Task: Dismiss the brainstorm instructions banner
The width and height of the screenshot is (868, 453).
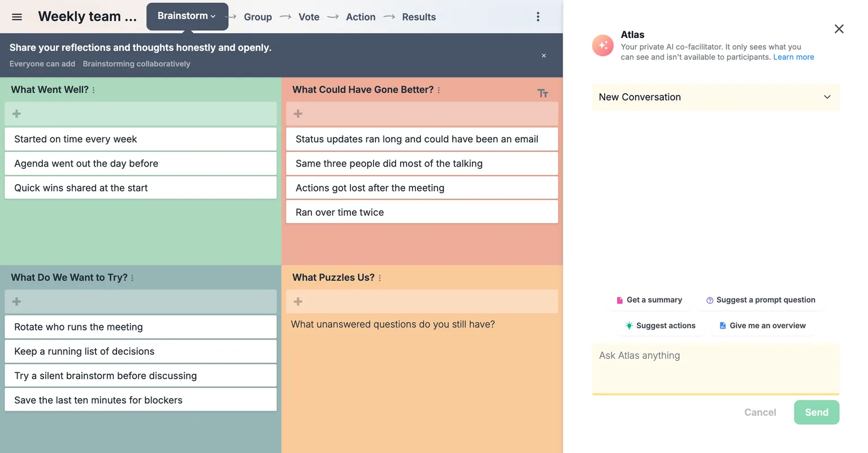Action: pyautogui.click(x=544, y=55)
